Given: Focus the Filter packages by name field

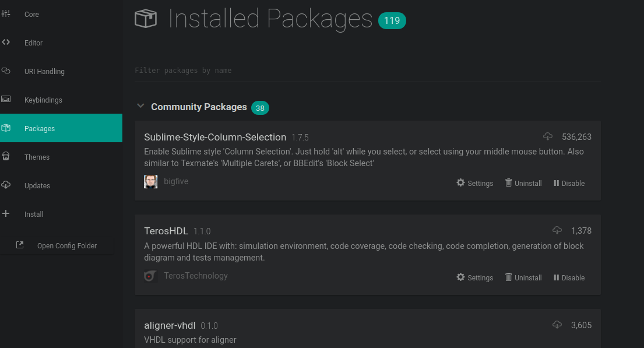Looking at the screenshot, I should pos(368,71).
